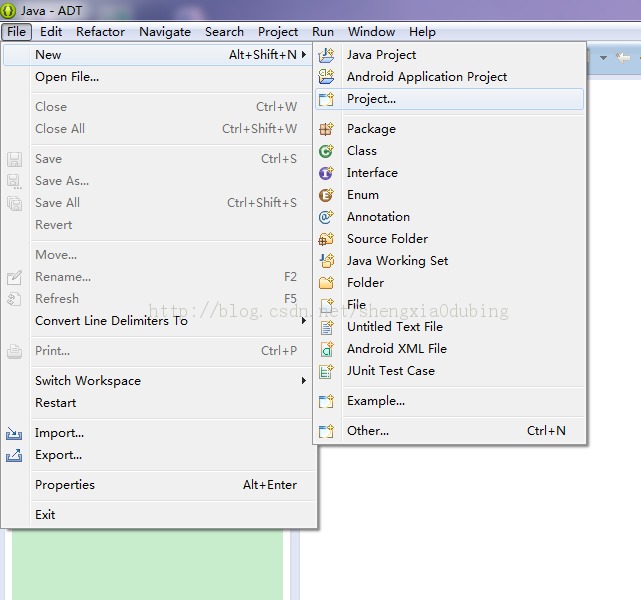Click the Java Project icon in submenu
This screenshot has width=641, height=600.
coord(326,55)
